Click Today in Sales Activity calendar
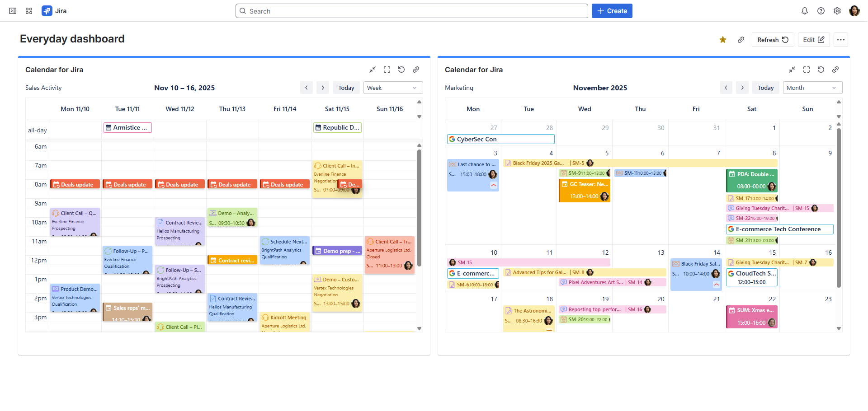Viewport: 868px width, 411px height. point(346,88)
